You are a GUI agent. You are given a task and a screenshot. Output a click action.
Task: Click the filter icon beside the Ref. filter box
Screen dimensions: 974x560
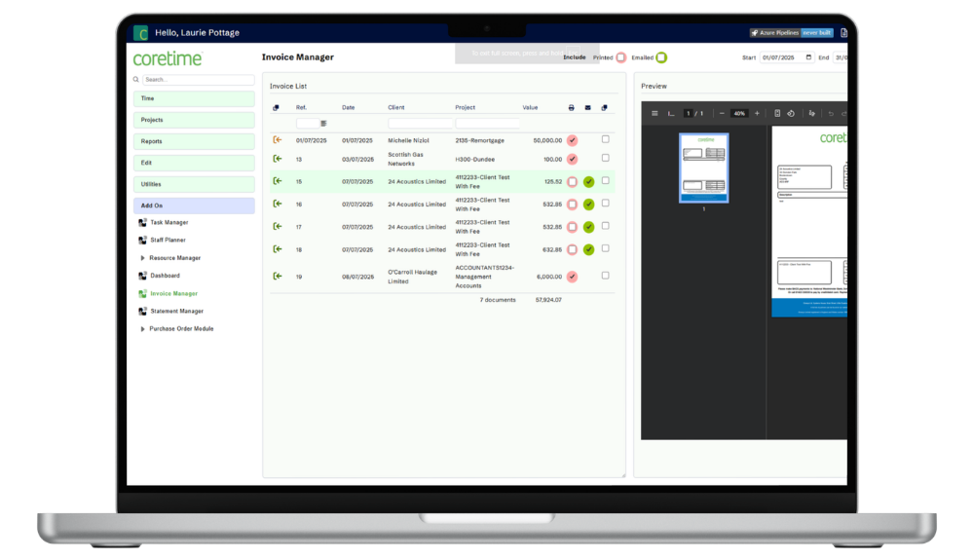pos(323,124)
